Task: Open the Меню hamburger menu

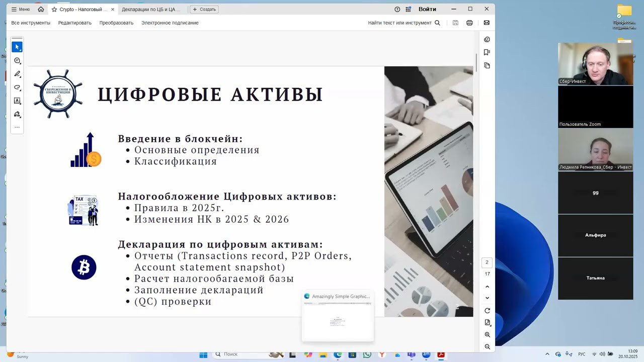Action: pyautogui.click(x=21, y=9)
